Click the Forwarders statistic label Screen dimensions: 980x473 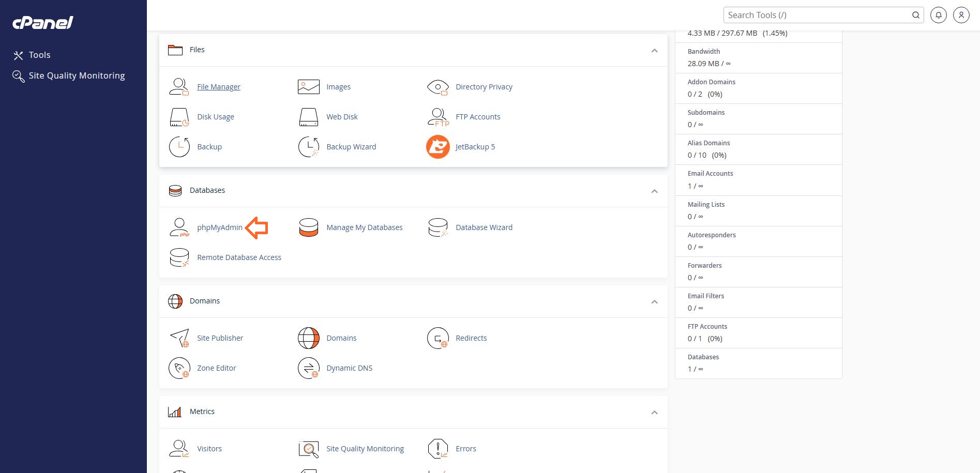[x=705, y=265]
